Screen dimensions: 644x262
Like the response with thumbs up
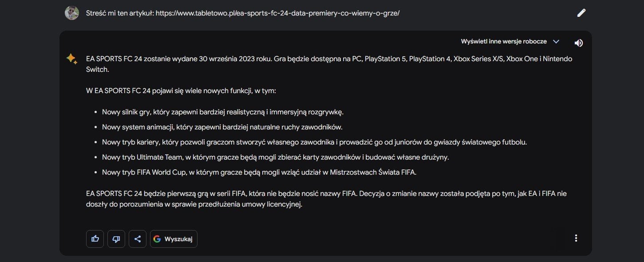pyautogui.click(x=95, y=239)
